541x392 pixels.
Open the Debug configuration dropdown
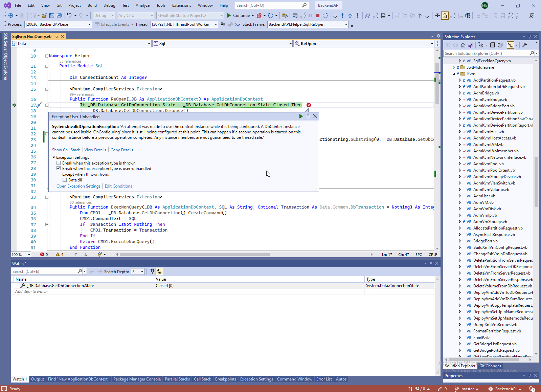[104, 16]
